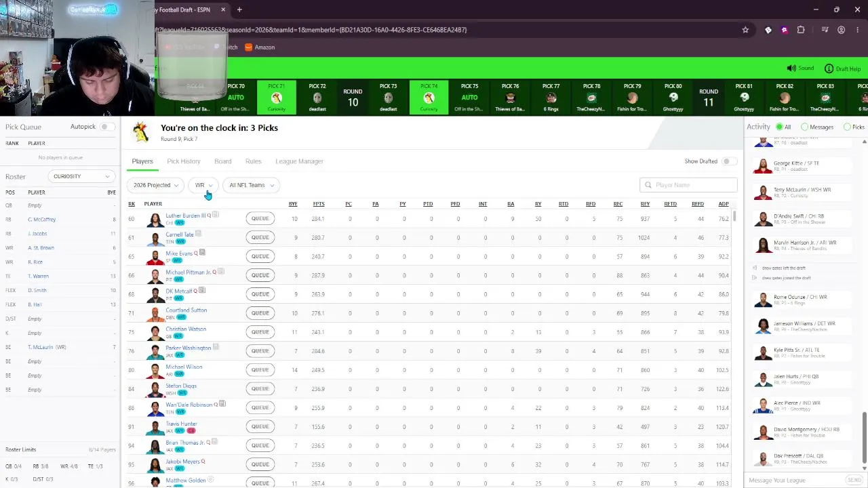Click the SEND message button
This screenshot has height=488, width=868.
point(854,480)
